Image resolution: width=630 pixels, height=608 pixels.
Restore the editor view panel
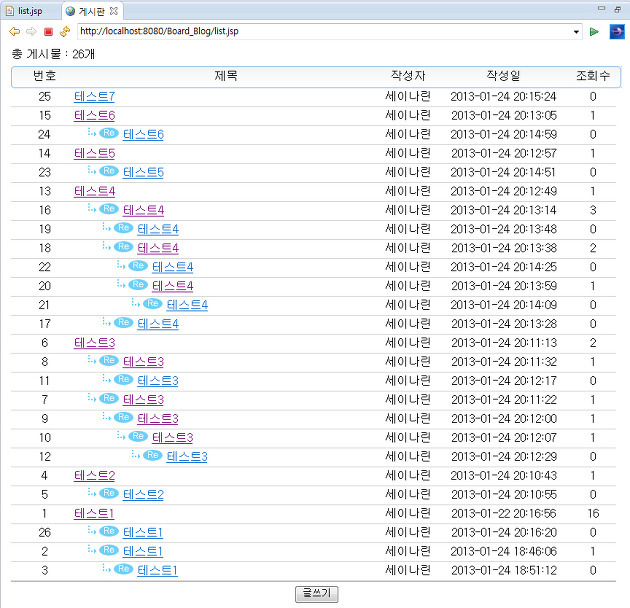coord(618,9)
